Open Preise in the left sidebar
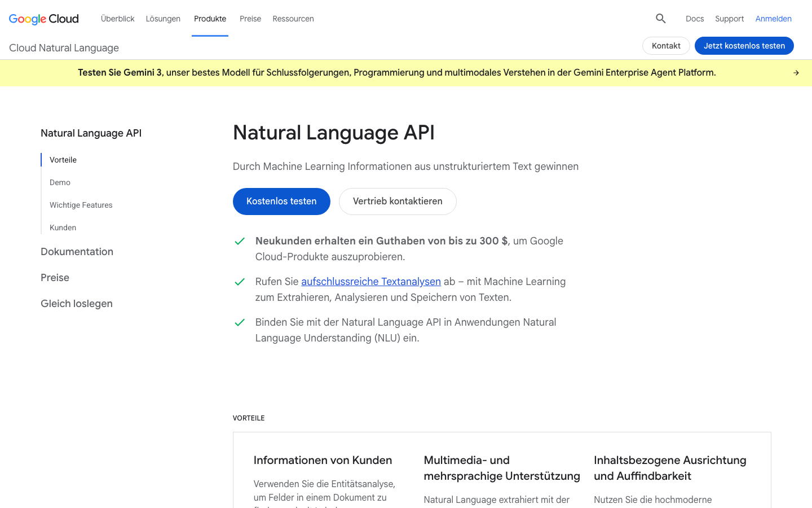The image size is (812, 508). point(55,278)
